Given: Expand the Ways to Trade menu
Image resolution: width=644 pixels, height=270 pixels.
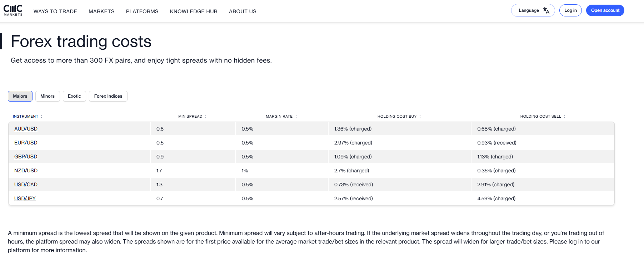Looking at the screenshot, I should (55, 11).
